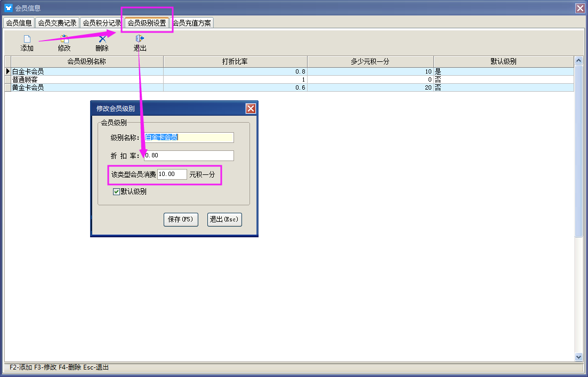Toggle the 默认级别 checkbox

click(x=116, y=192)
